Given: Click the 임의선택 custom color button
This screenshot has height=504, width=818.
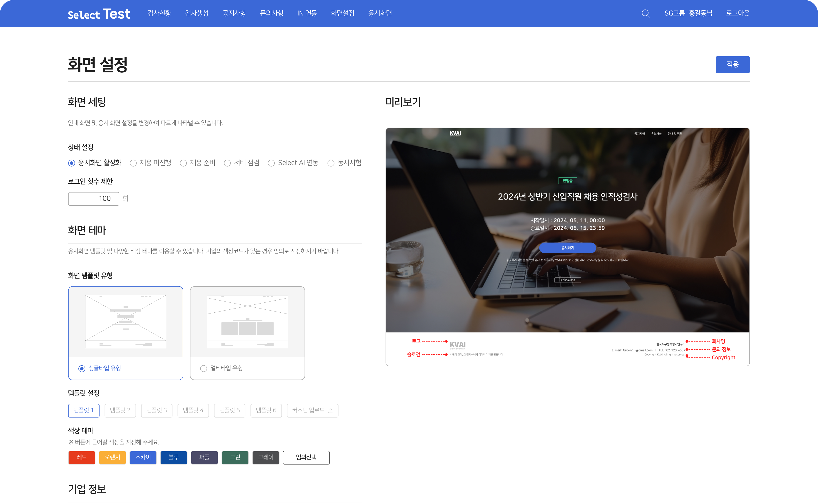Looking at the screenshot, I should click(306, 458).
